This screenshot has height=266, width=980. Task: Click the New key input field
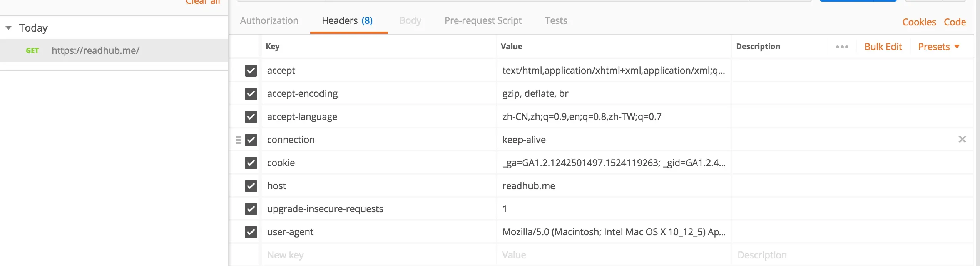[x=377, y=255]
